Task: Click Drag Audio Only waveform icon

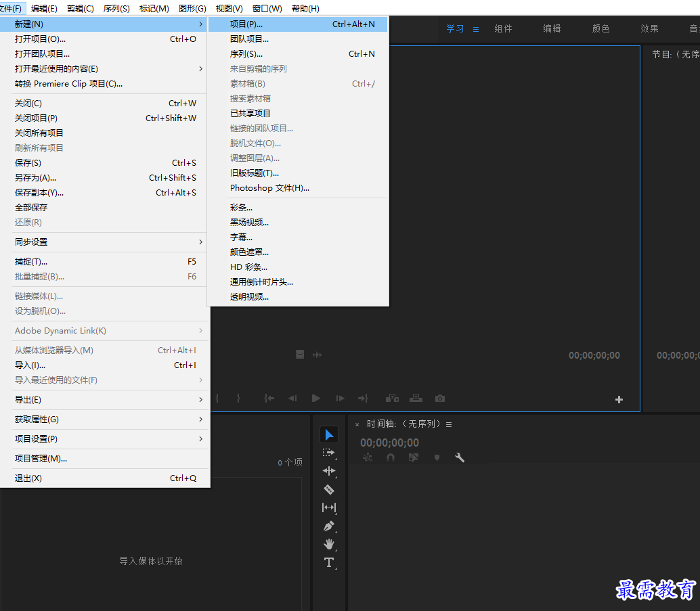Action: click(x=318, y=355)
